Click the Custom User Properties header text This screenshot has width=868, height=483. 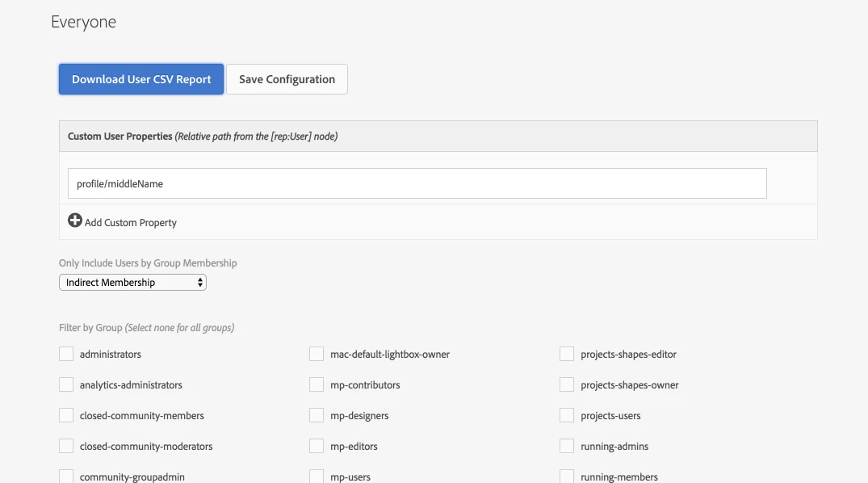[120, 136]
